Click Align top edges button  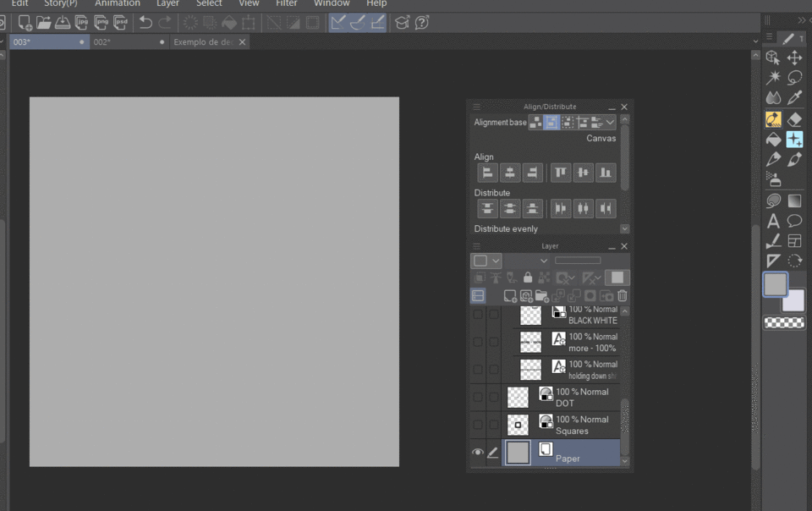pyautogui.click(x=561, y=173)
